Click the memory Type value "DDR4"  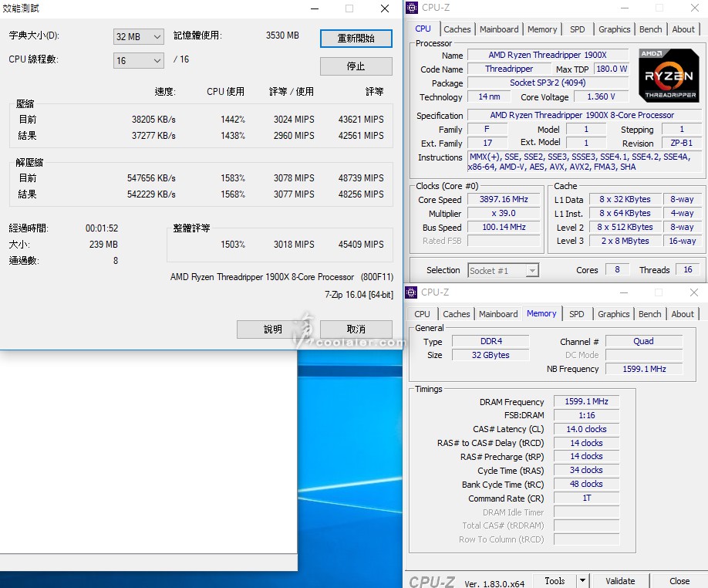coord(491,341)
